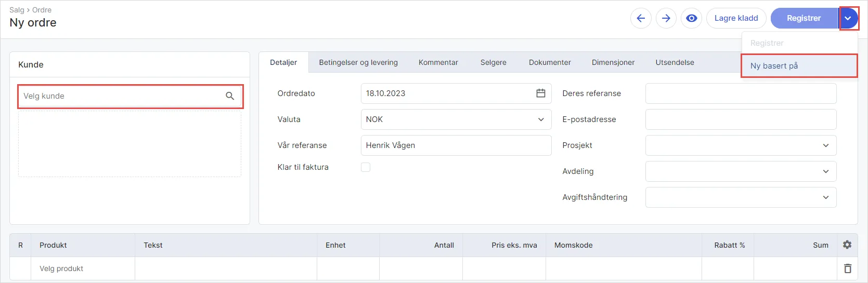The image size is (868, 283).
Task: Switch to the Betingelser og levering tab
Action: tap(358, 62)
